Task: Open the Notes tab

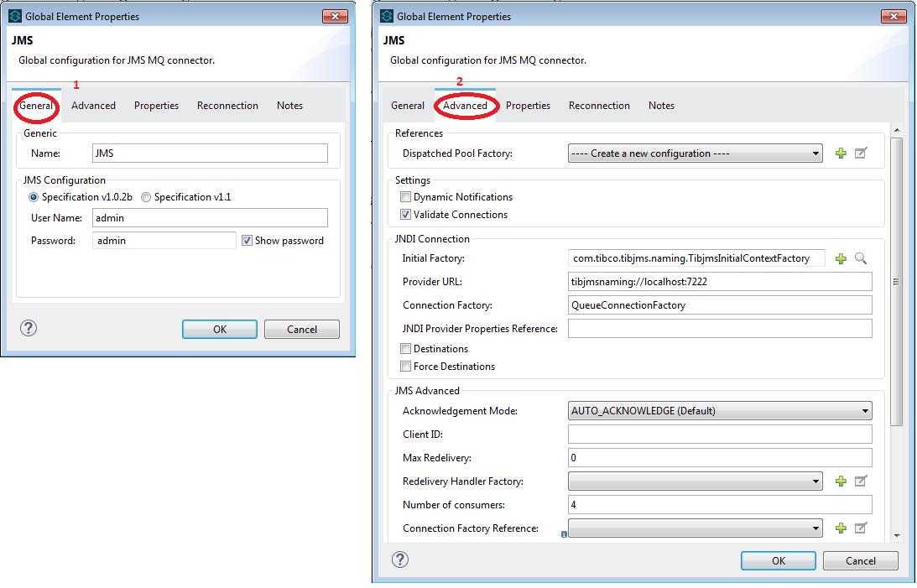Action: 661,105
